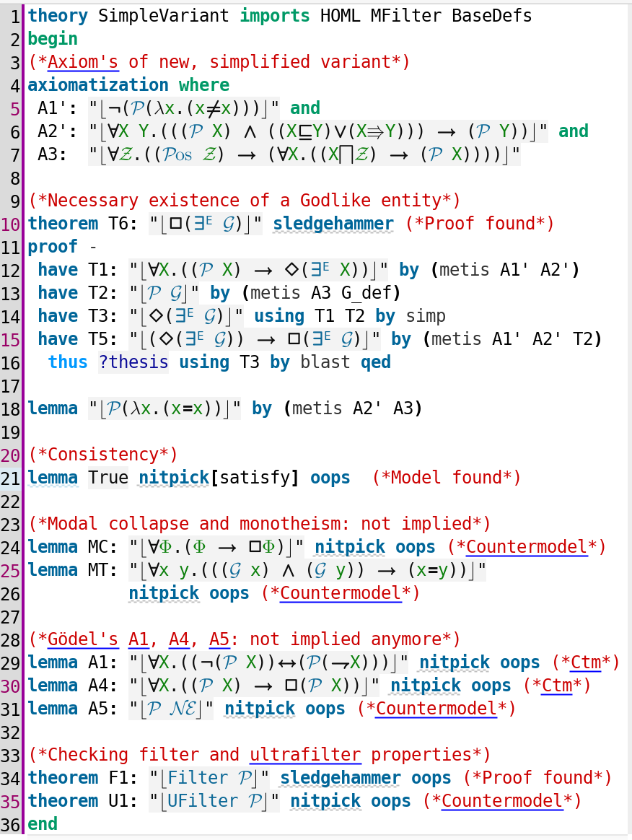Click the "Necessary existence of a Godlike entity" comment

245,201
